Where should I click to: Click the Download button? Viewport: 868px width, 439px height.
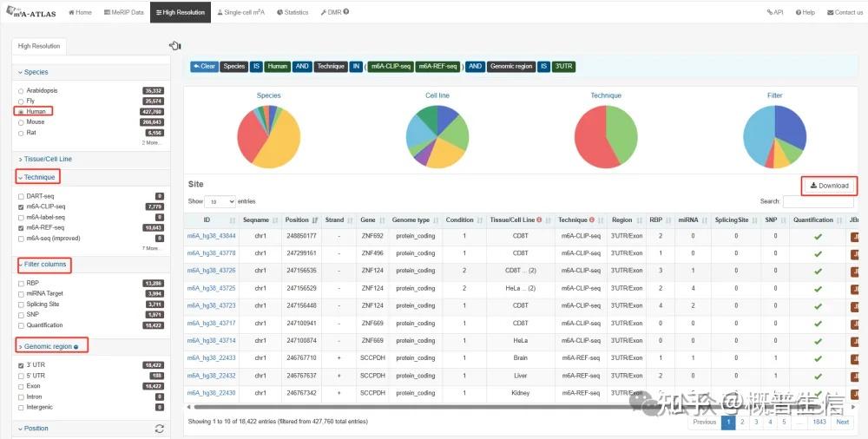pyautogui.click(x=829, y=186)
